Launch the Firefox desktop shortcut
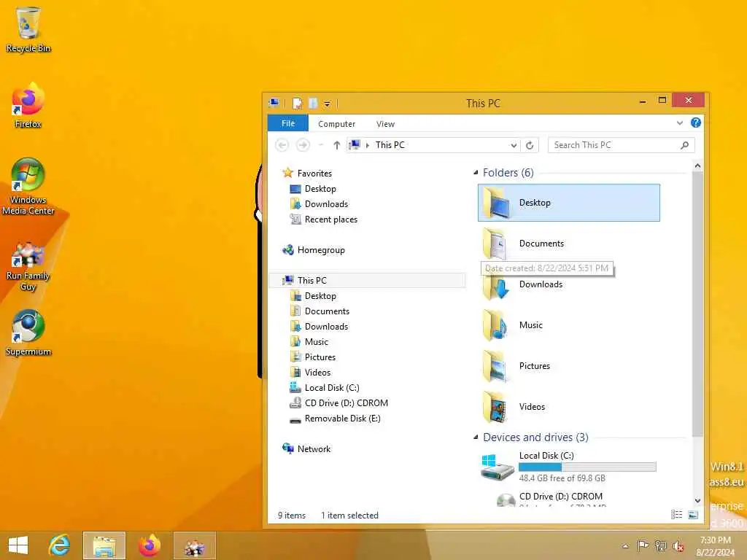 pos(28,106)
